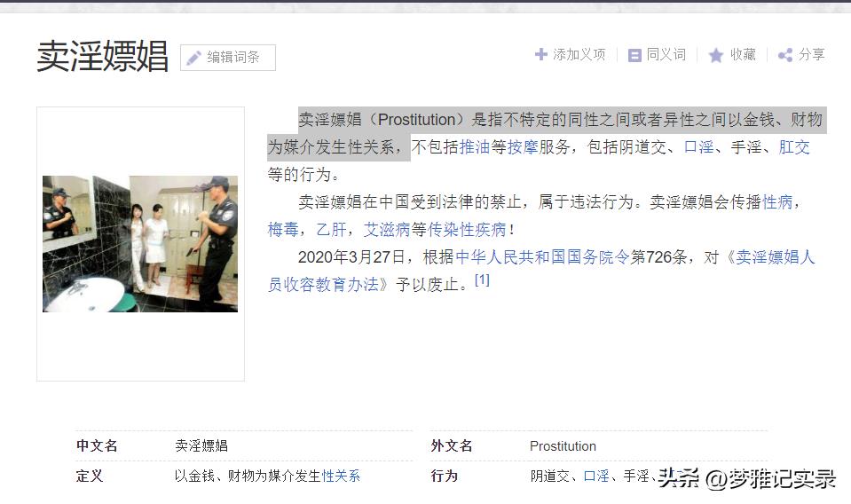Open the 按摩 hyperlink
This screenshot has height=504, width=851.
coord(523,147)
